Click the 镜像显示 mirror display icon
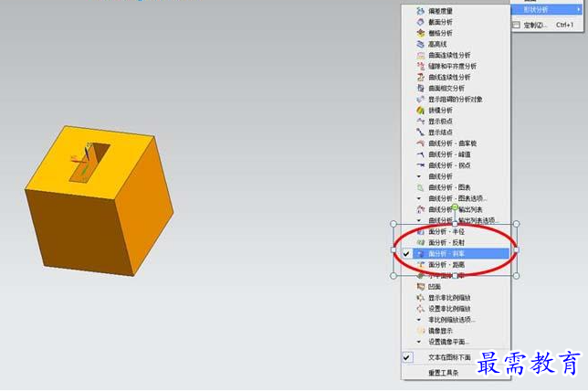The height and width of the screenshot is (392, 588). pyautogui.click(x=420, y=331)
